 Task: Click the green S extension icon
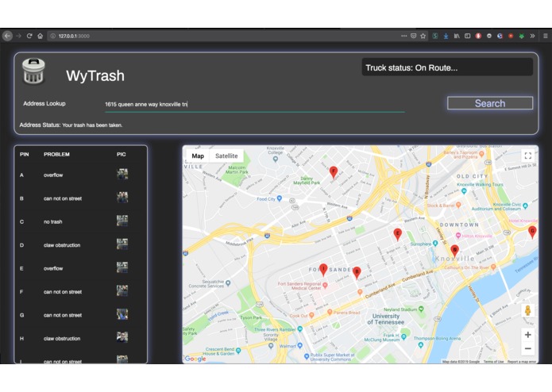click(x=435, y=36)
